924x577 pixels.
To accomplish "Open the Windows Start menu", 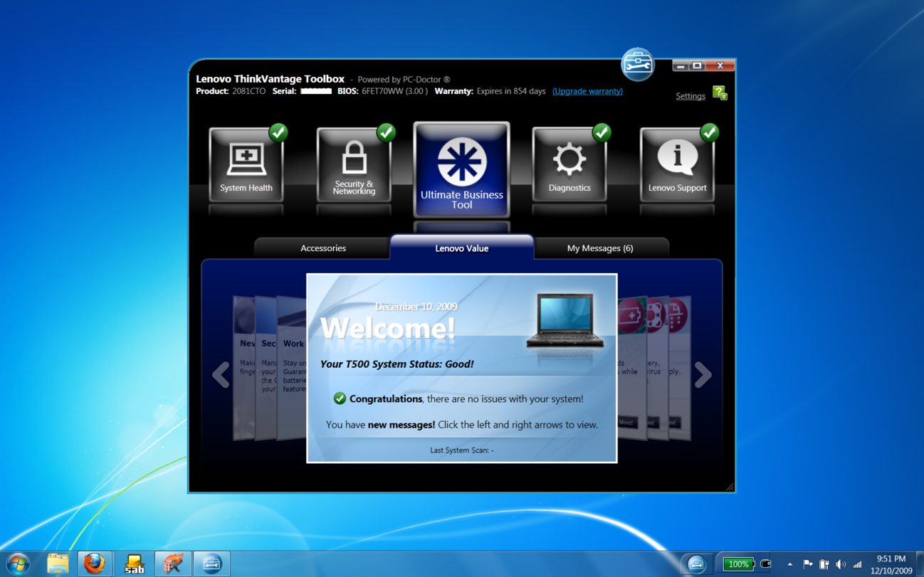I will [18, 564].
